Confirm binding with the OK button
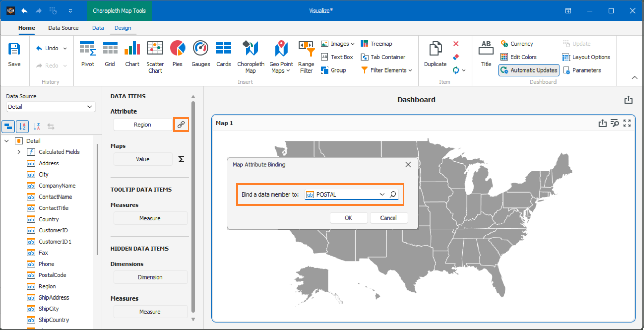Screen dimensions: 644x330 tap(348, 218)
